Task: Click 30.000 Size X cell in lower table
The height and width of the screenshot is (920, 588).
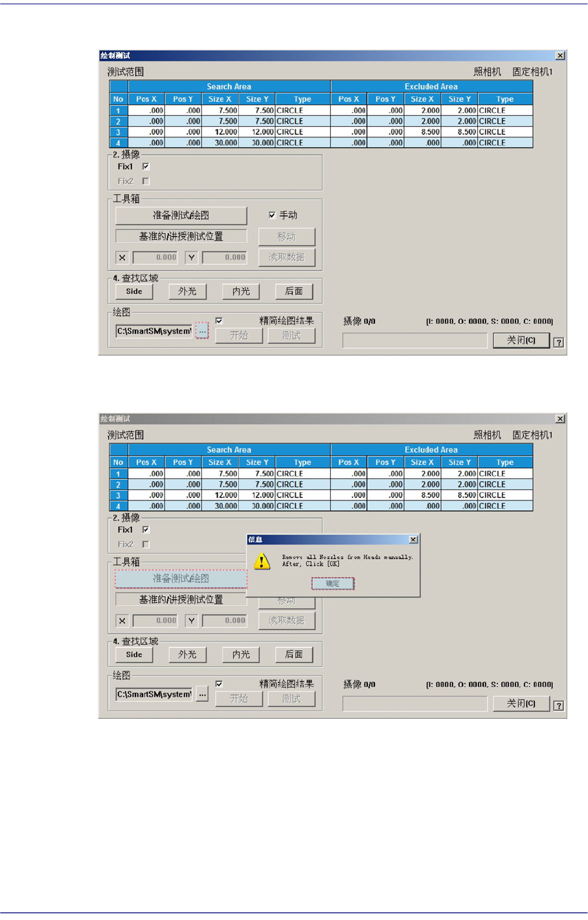Action: click(x=220, y=506)
